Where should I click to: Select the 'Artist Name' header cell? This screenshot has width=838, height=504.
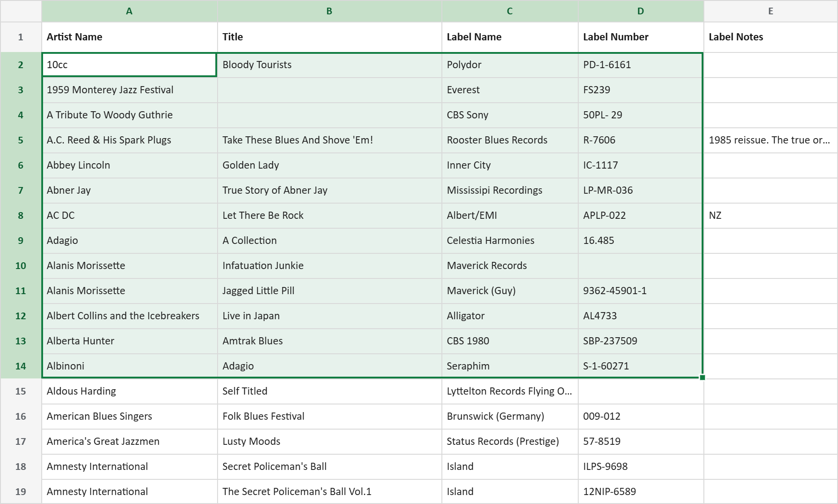point(129,37)
